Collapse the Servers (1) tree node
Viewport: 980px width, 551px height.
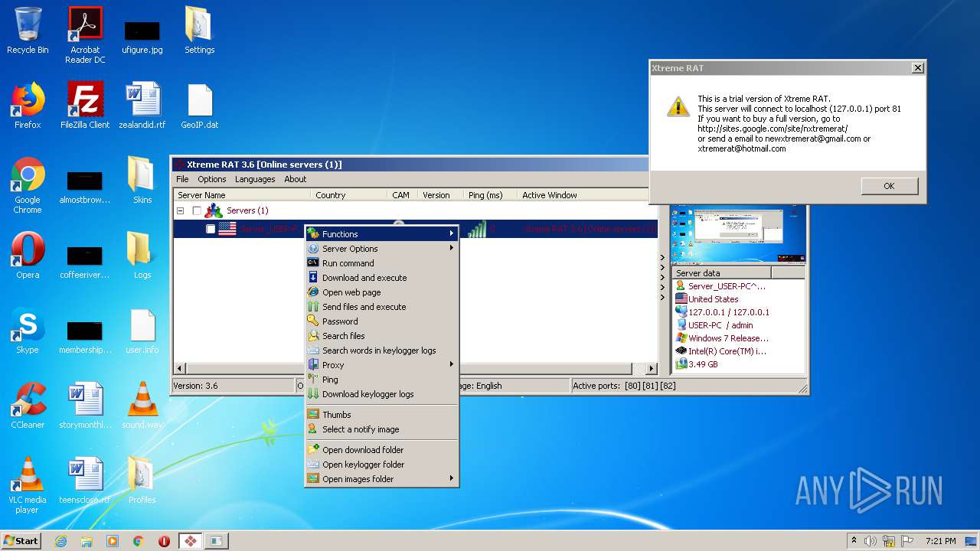(x=181, y=210)
